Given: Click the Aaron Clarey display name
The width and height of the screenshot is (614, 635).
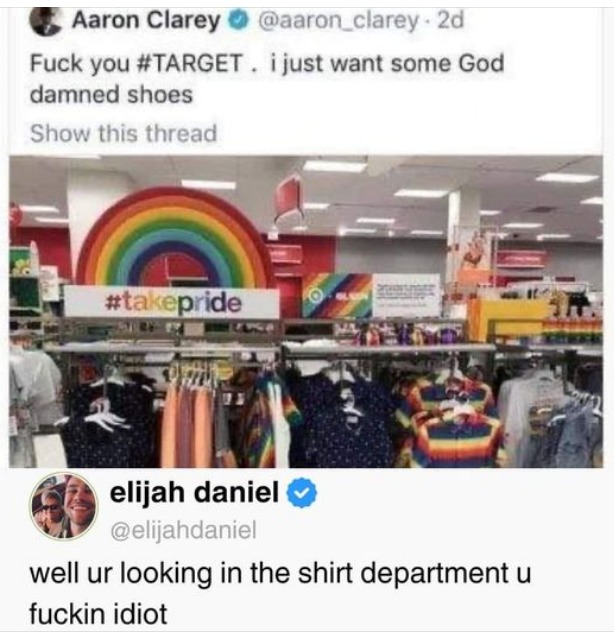Looking at the screenshot, I should (x=147, y=20).
